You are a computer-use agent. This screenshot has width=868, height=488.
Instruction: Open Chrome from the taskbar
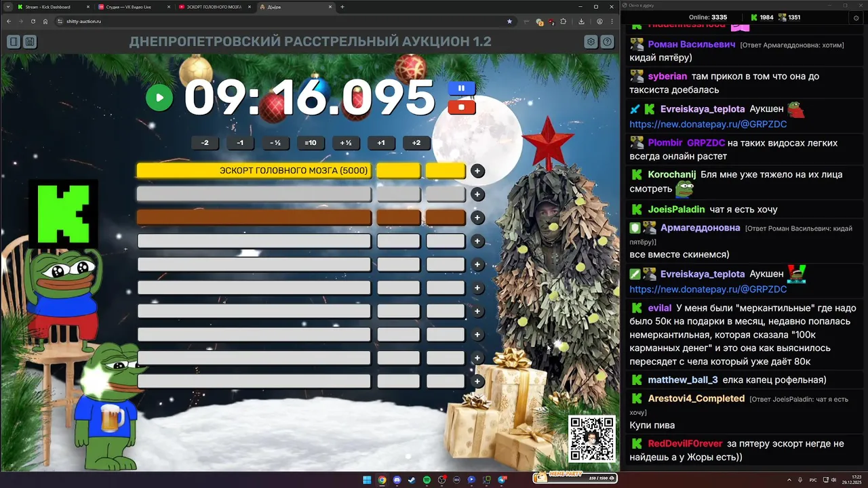coord(382,480)
